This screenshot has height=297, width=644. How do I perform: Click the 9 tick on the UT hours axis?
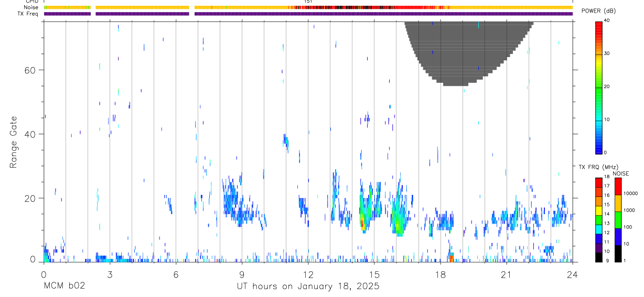coord(242,274)
